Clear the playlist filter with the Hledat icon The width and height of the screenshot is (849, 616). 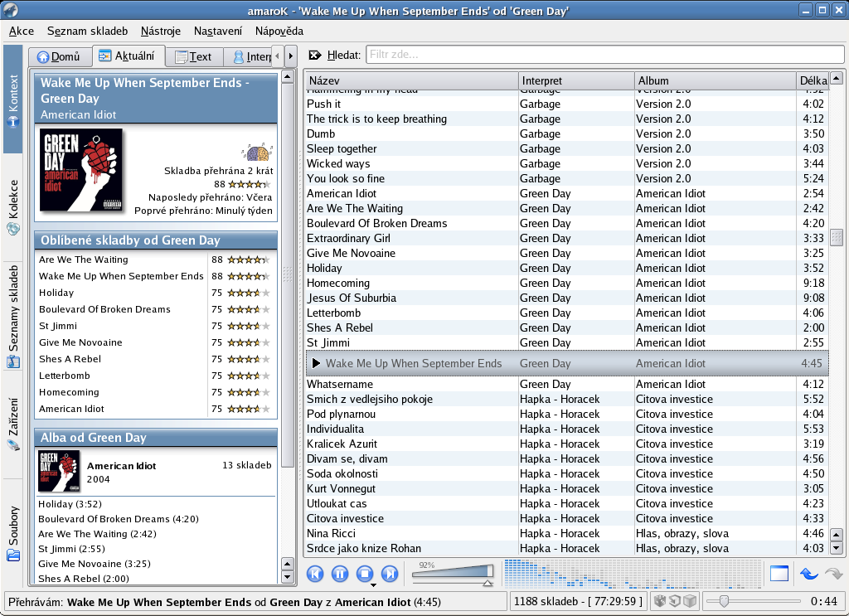314,55
